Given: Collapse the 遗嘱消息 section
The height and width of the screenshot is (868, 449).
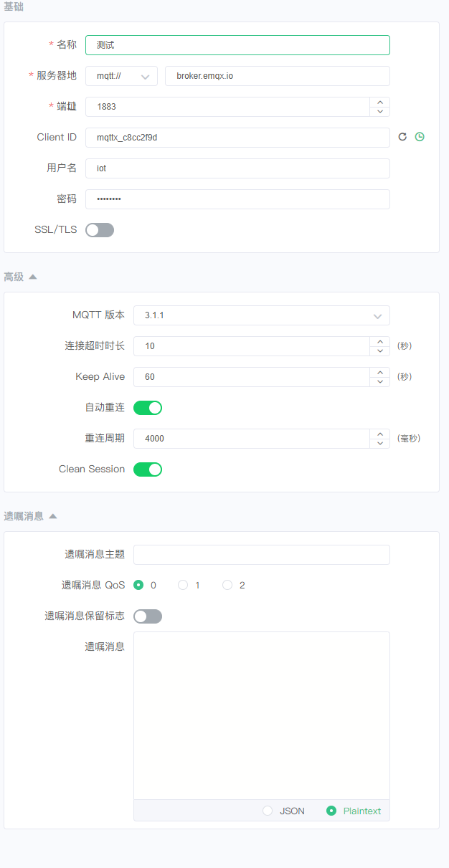Looking at the screenshot, I should (x=52, y=516).
